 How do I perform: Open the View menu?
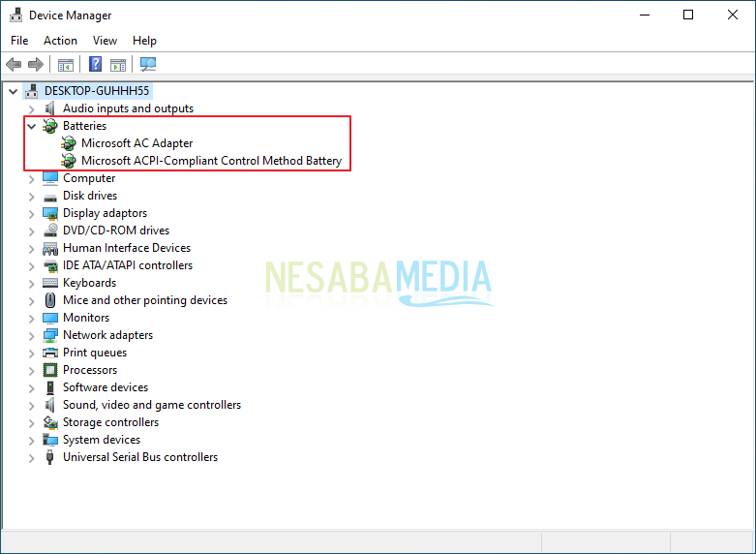click(105, 41)
